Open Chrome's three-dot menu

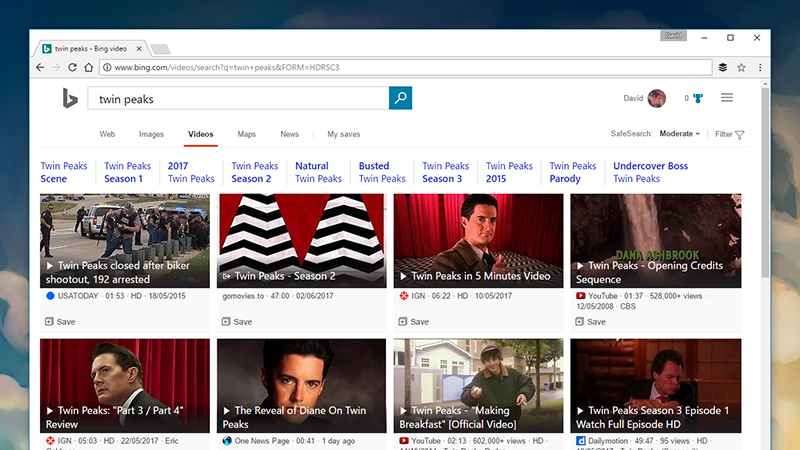(x=760, y=67)
